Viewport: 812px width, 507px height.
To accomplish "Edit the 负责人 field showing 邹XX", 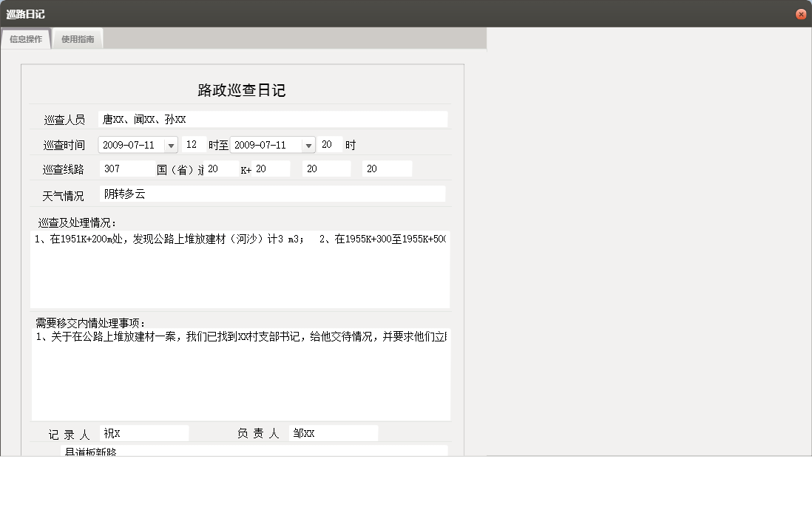I will coord(333,433).
